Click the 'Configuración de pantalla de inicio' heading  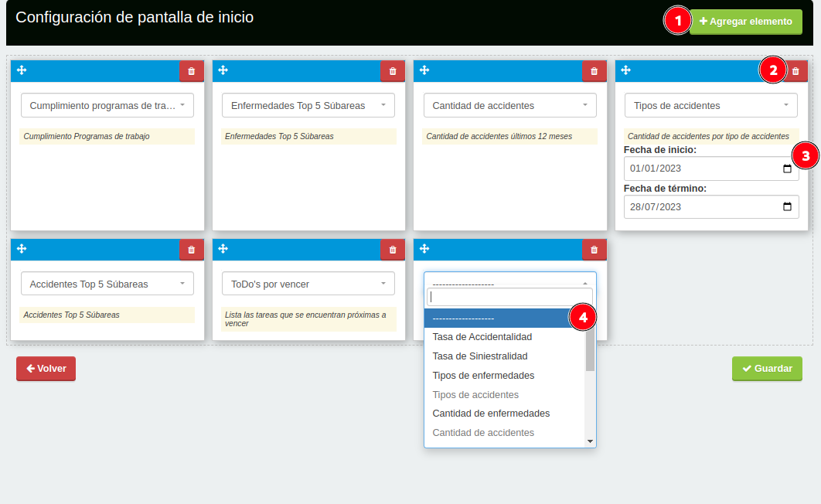point(135,17)
